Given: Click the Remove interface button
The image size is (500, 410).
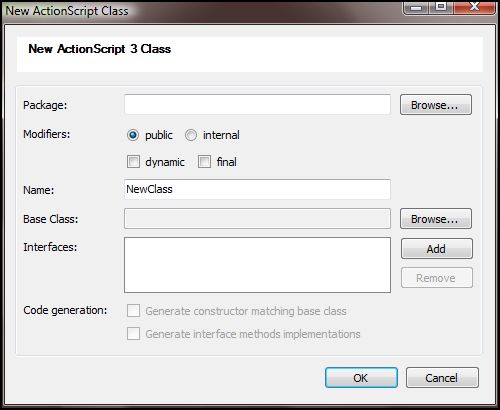Looking at the screenshot, I should tap(437, 278).
